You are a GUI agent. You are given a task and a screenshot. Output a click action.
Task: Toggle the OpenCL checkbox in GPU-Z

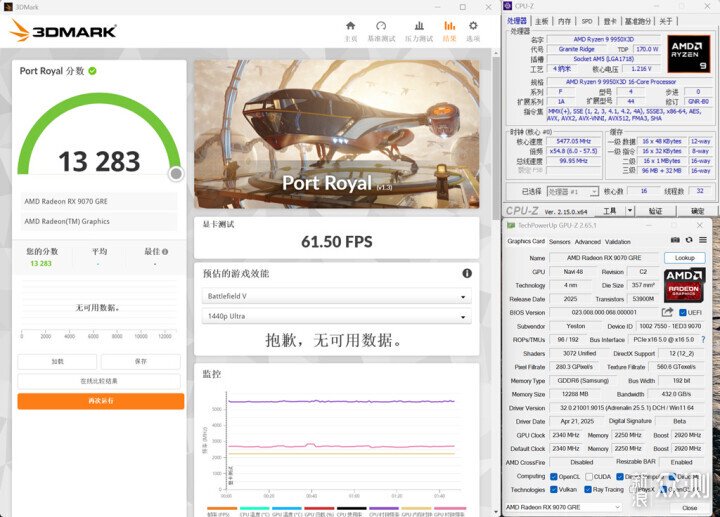coord(554,477)
